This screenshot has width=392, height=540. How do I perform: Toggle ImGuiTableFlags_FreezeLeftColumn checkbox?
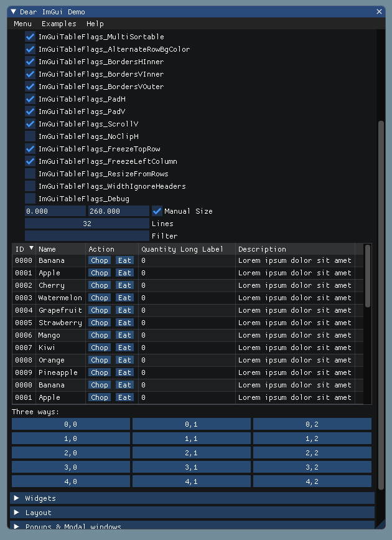tap(30, 161)
